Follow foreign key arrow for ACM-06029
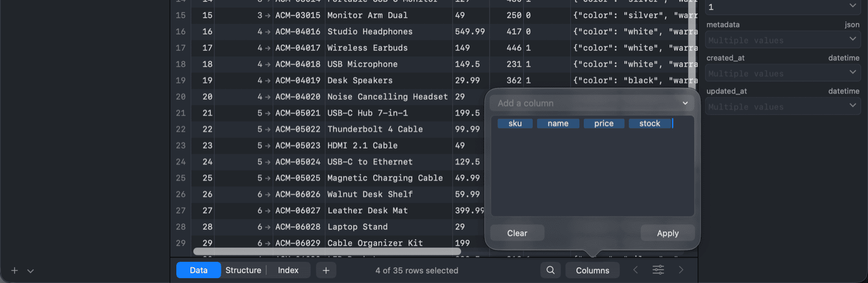Viewport: 868px width, 283px height. [x=267, y=243]
